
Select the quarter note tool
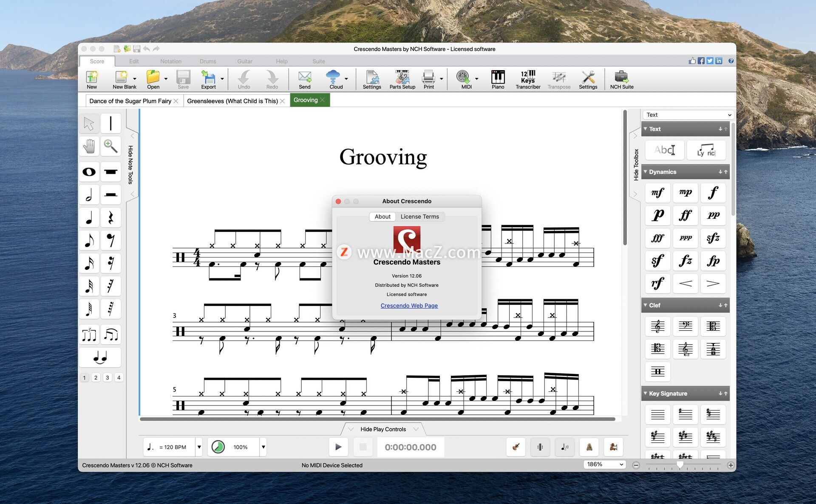(89, 218)
